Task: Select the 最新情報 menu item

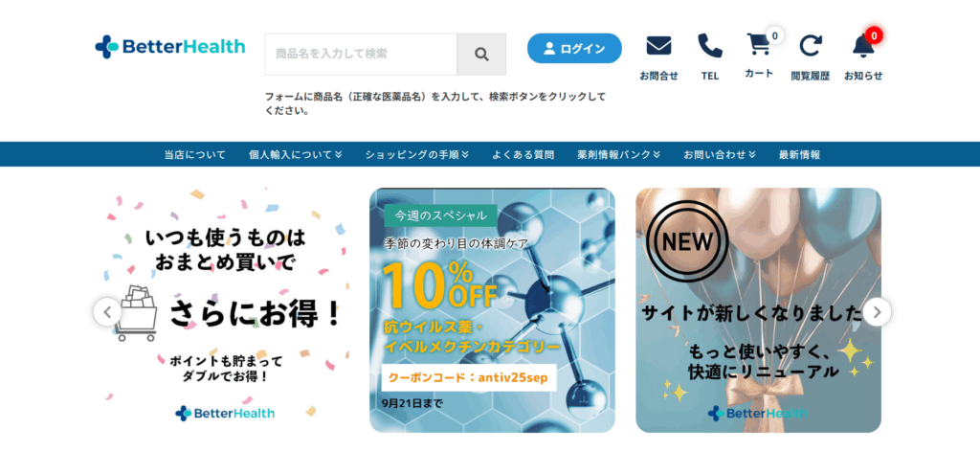Action: 799,154
